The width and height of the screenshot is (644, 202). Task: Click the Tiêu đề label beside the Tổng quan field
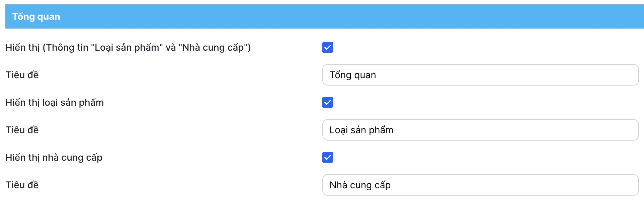[x=22, y=75]
